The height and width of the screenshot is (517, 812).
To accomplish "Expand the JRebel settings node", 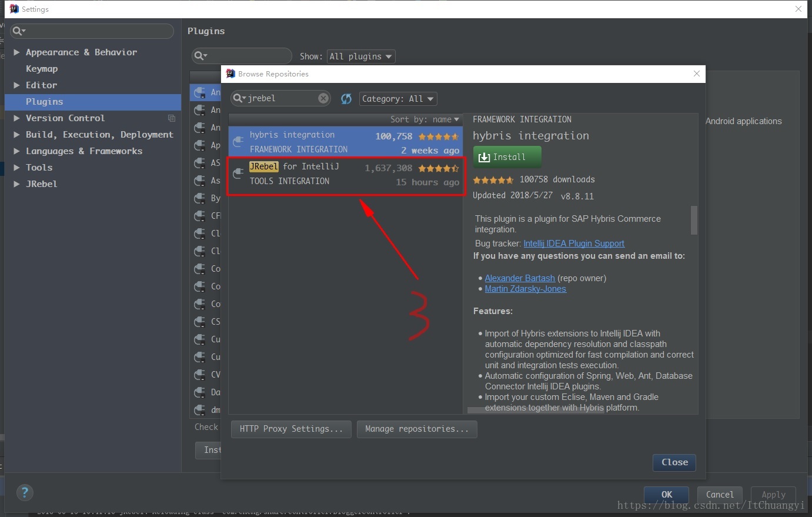I will pos(16,184).
